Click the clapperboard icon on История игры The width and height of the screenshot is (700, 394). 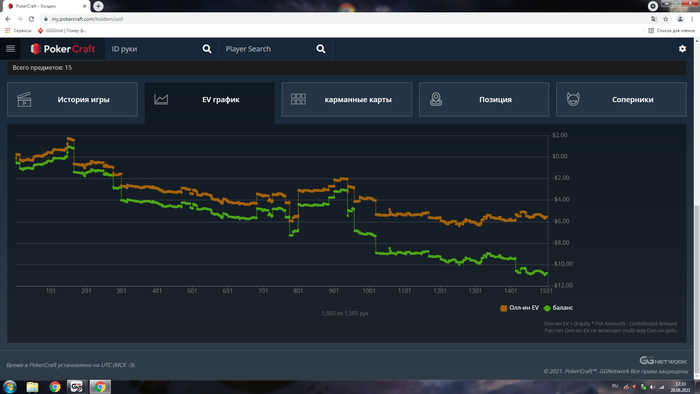coord(24,100)
